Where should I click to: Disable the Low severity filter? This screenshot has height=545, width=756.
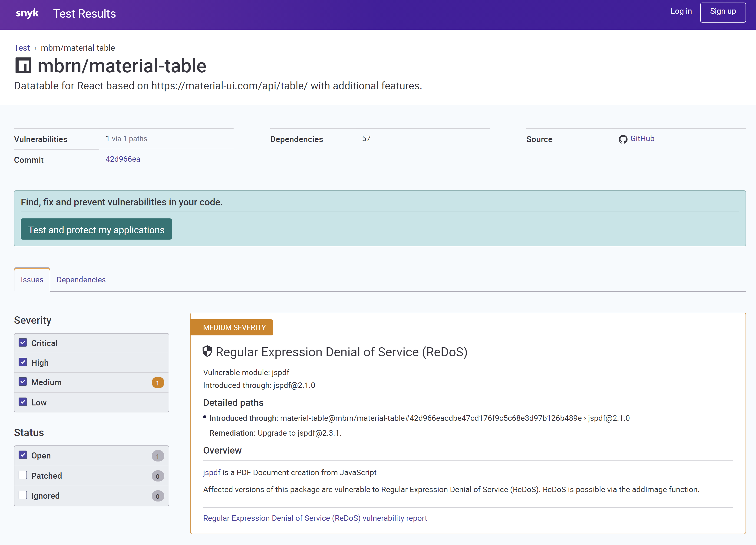coord(23,402)
